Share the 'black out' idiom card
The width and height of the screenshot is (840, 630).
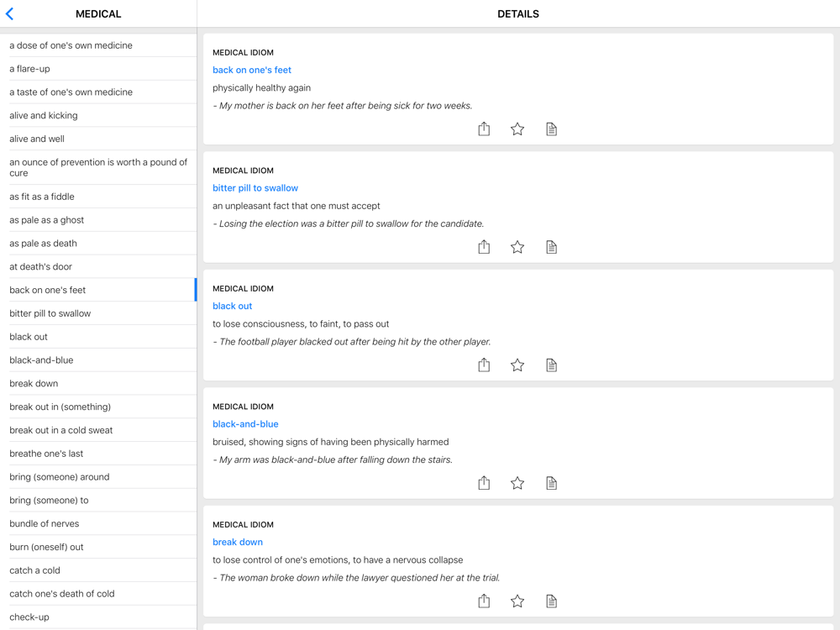click(x=484, y=365)
